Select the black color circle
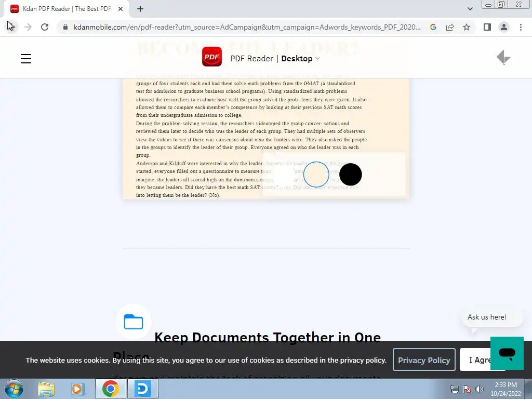532x399 pixels. pos(351,175)
